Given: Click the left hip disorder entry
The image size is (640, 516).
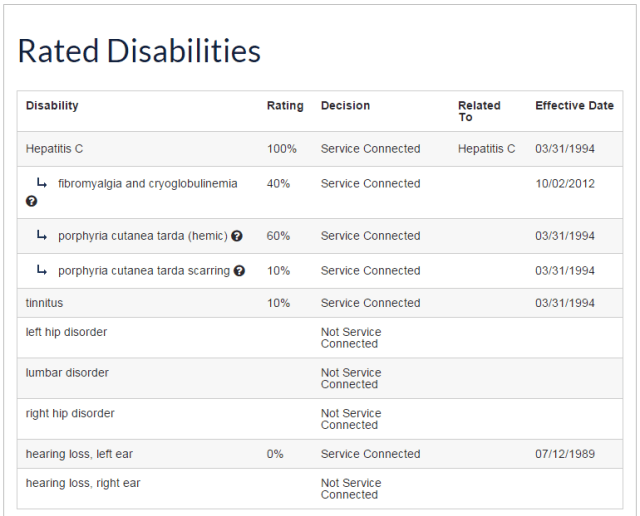Looking at the screenshot, I should 66,332.
